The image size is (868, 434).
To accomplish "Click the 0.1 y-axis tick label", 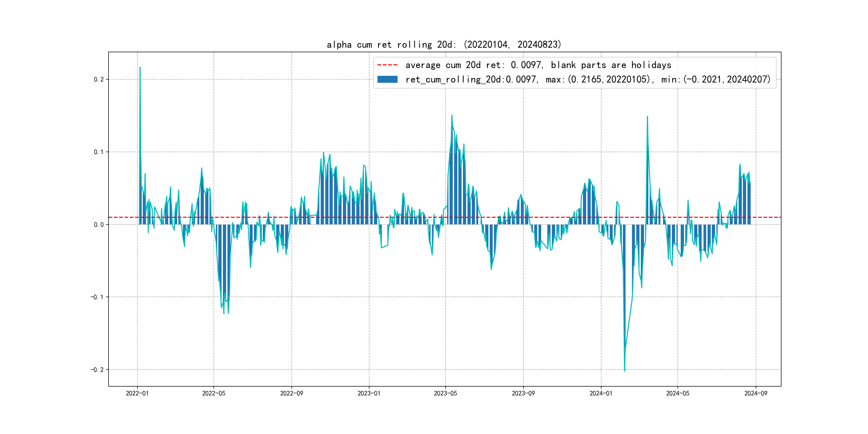I will click(x=99, y=152).
